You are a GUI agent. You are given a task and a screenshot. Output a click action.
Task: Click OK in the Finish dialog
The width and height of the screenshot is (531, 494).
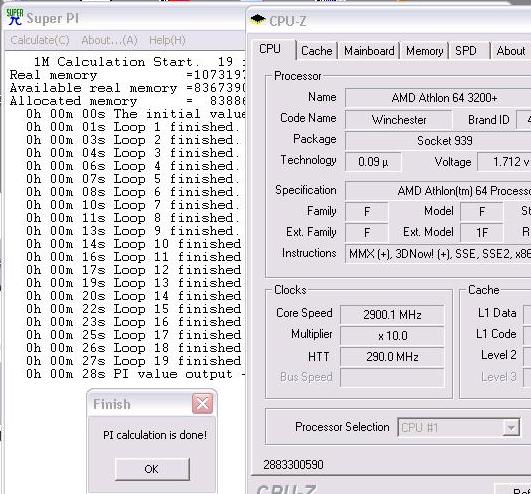[x=152, y=469]
